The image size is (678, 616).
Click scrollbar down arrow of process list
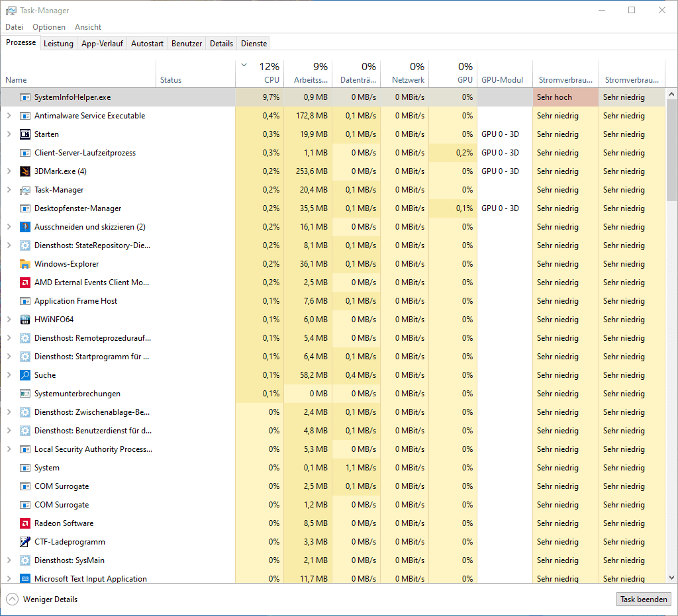click(x=671, y=578)
